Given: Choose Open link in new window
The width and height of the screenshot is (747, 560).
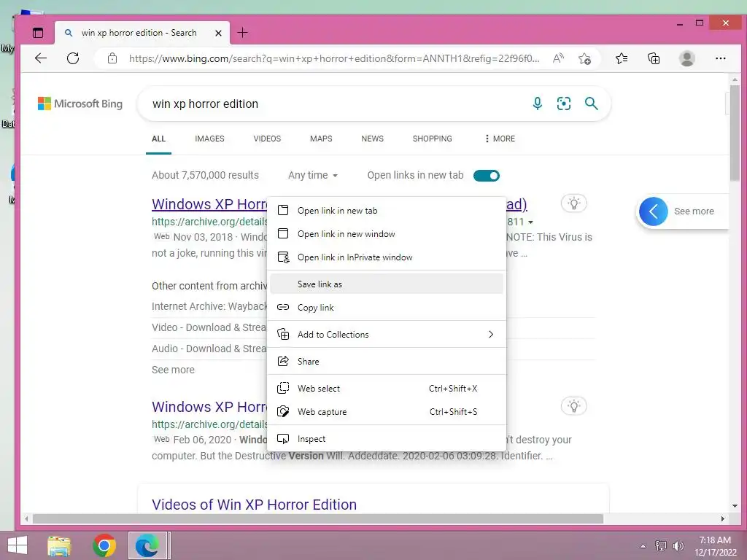Looking at the screenshot, I should coord(387,234).
